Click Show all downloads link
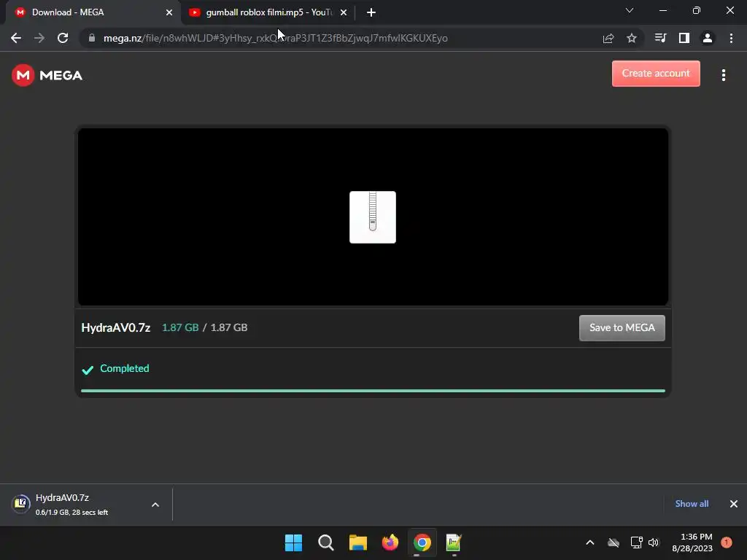Screen dimensions: 747x560 coord(692,504)
